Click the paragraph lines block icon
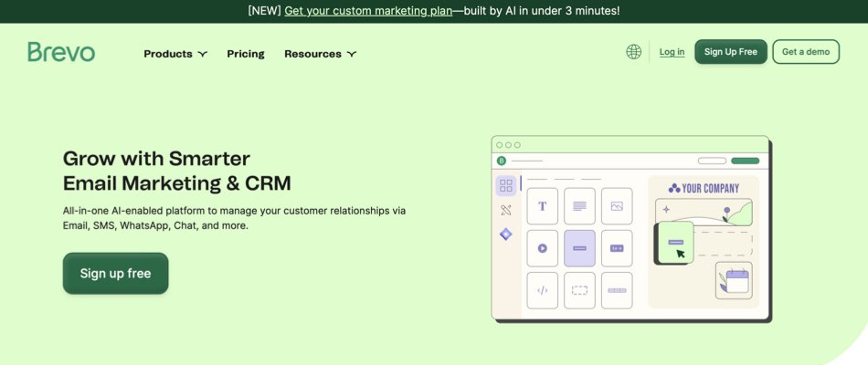The height and width of the screenshot is (365, 868). (579, 206)
